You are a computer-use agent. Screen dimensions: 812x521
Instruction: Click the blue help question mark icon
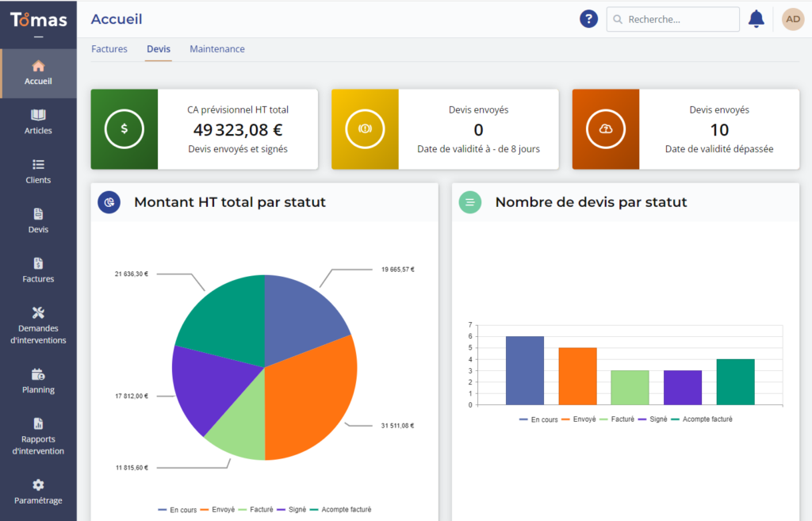click(x=588, y=19)
